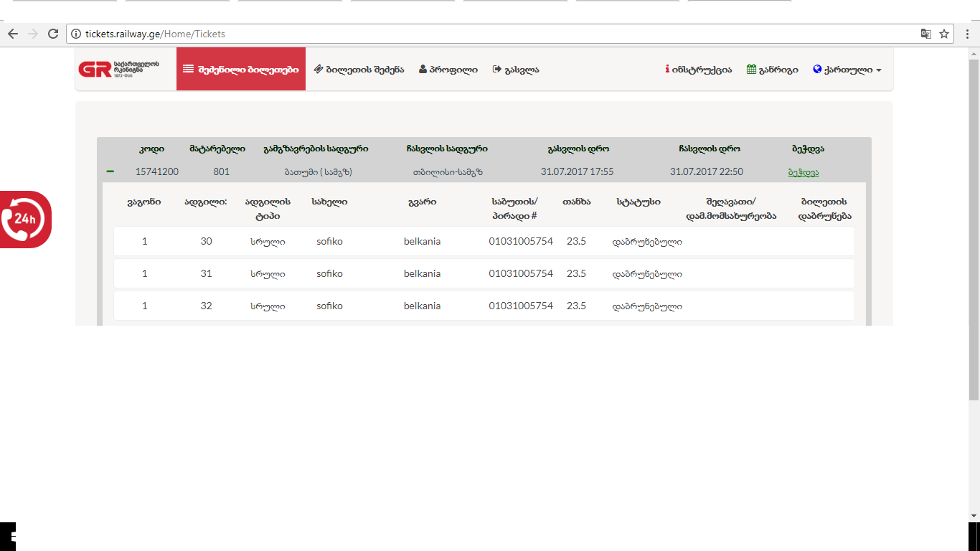Screen dimensions: 980x551
Task: Open the ინსტრუქცია link
Action: pos(698,70)
